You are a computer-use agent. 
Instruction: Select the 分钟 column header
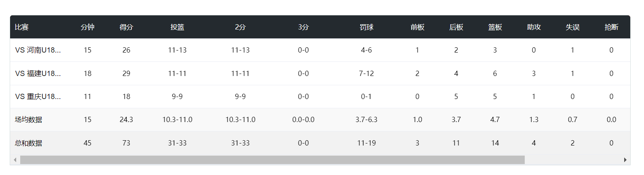[87, 27]
